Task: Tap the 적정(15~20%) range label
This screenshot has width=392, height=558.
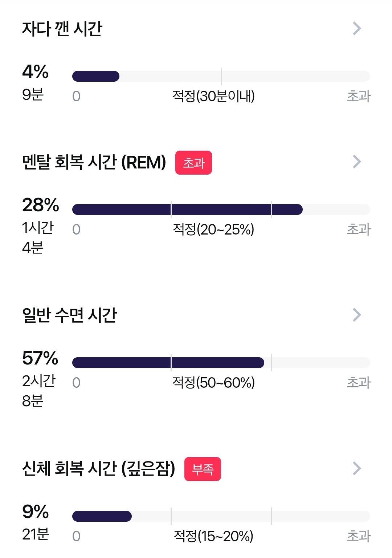Action: 213,536
